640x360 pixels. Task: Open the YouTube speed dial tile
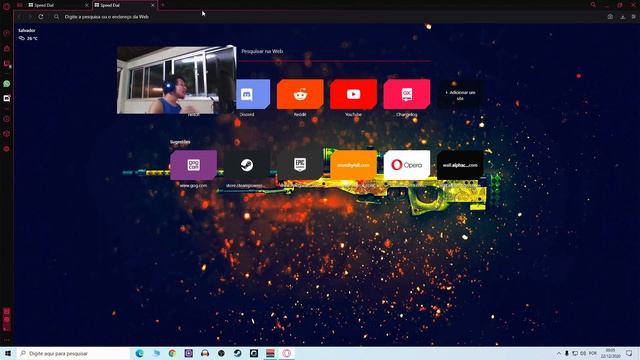pyautogui.click(x=353, y=94)
